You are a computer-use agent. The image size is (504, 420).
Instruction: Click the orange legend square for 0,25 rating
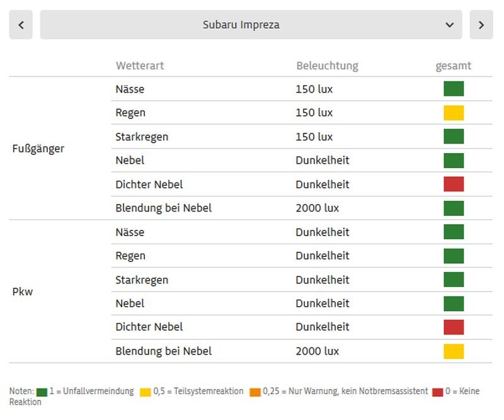pos(255,392)
